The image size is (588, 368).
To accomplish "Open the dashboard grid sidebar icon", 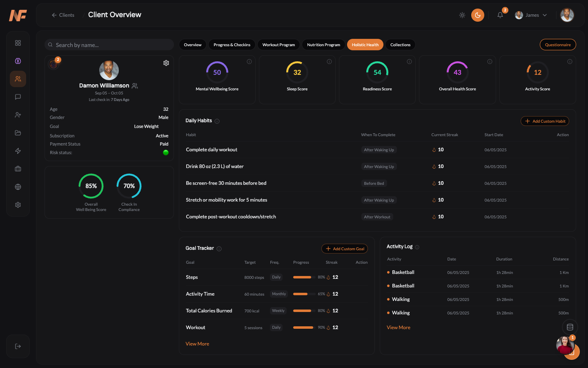I will pos(18,43).
